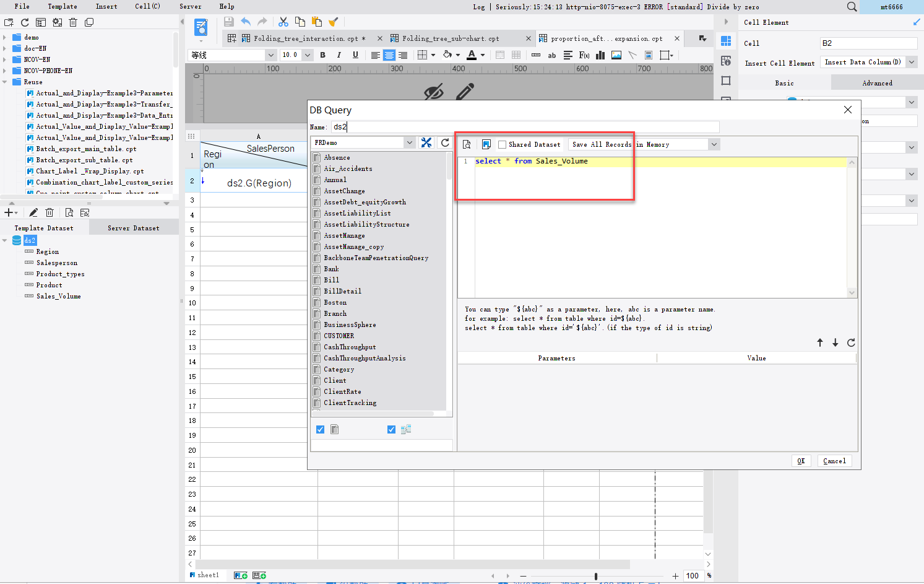Click the cut scissors icon
This screenshot has height=584, width=924.
(x=283, y=22)
